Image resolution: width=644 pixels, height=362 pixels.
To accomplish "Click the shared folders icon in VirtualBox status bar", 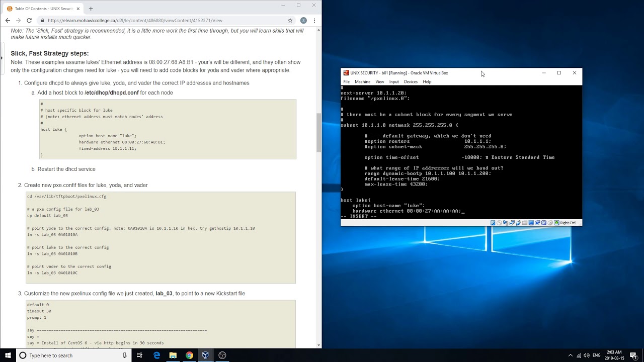I will point(525,223).
